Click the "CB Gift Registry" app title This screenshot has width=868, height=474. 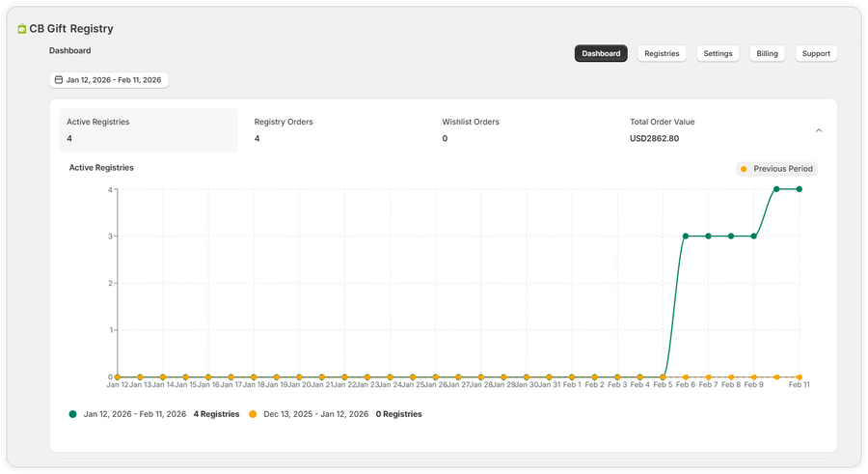click(70, 29)
